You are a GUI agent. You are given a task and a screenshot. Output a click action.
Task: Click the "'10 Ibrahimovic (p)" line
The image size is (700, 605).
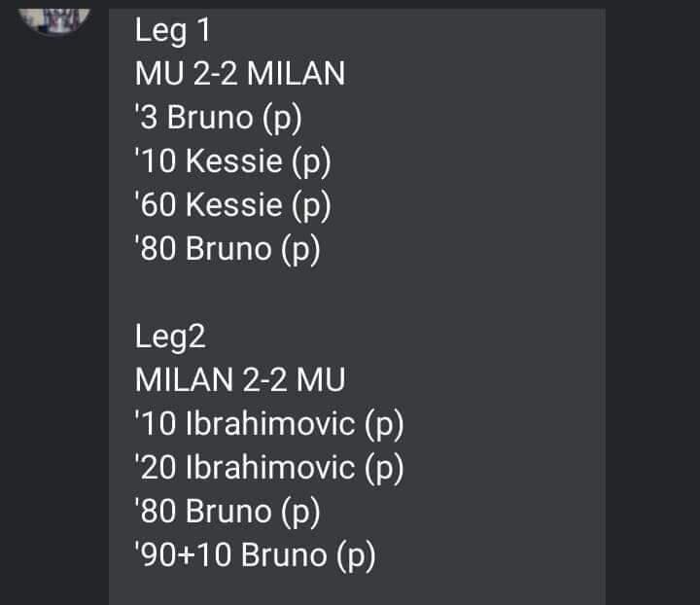click(x=269, y=424)
